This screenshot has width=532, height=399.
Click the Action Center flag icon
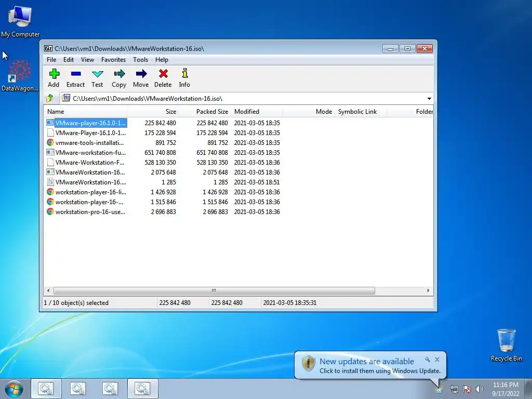coord(467,389)
